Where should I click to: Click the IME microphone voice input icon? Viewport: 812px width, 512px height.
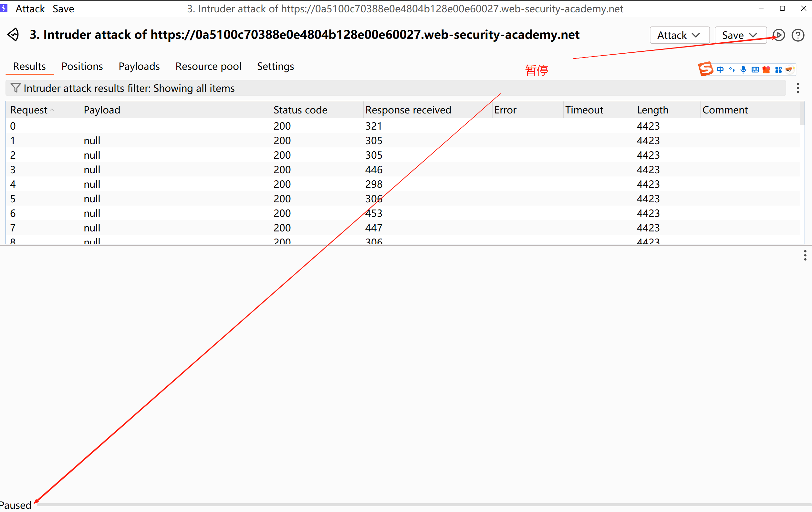point(743,69)
